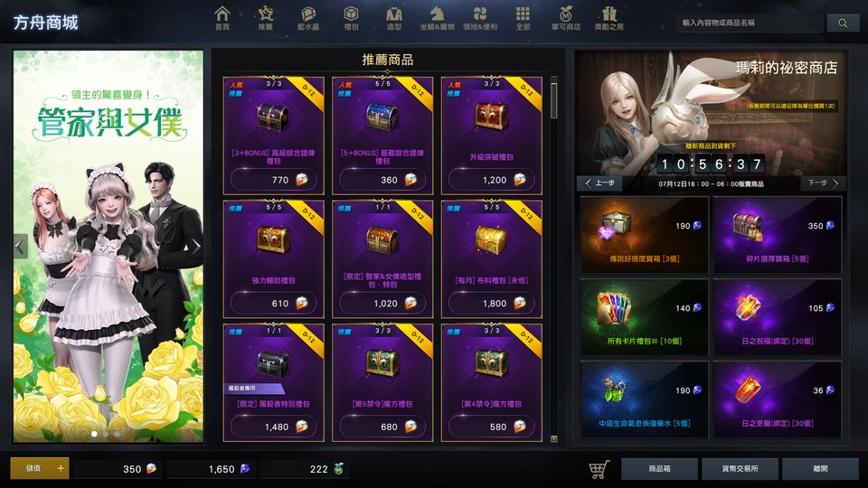Switch to the 領地&便利 category tab
The height and width of the screenshot is (488, 868).
[480, 18]
